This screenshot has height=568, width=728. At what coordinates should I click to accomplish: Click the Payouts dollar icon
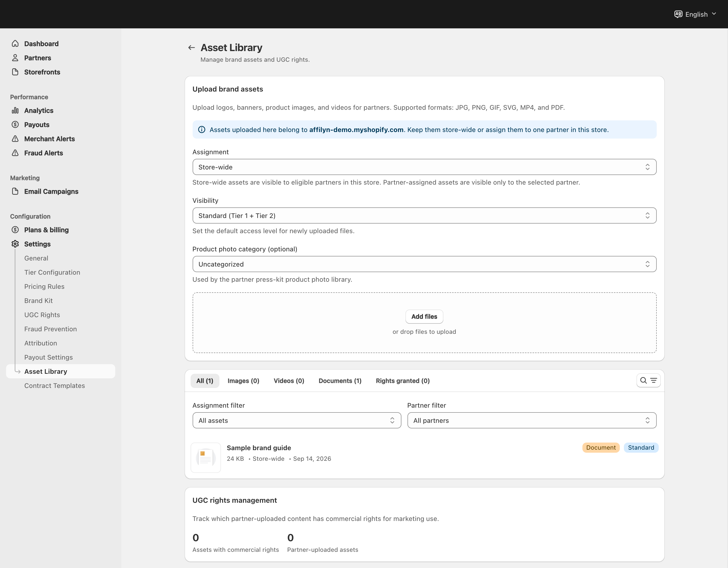coord(15,124)
